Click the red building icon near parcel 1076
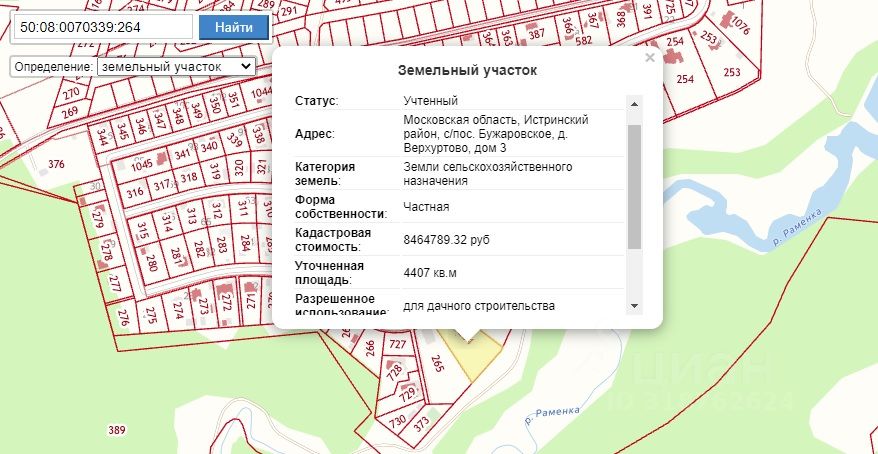Viewport: 878px width, 454px height. pos(726,20)
